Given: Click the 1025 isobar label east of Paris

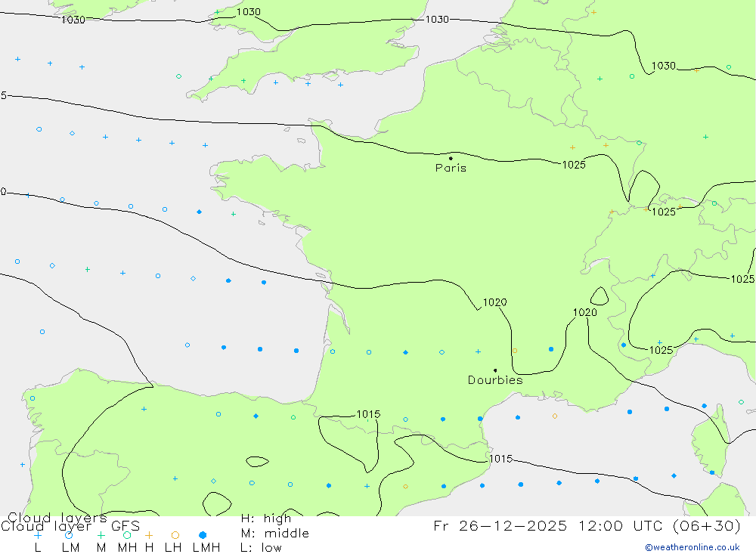Looking at the screenshot, I should tap(574, 165).
